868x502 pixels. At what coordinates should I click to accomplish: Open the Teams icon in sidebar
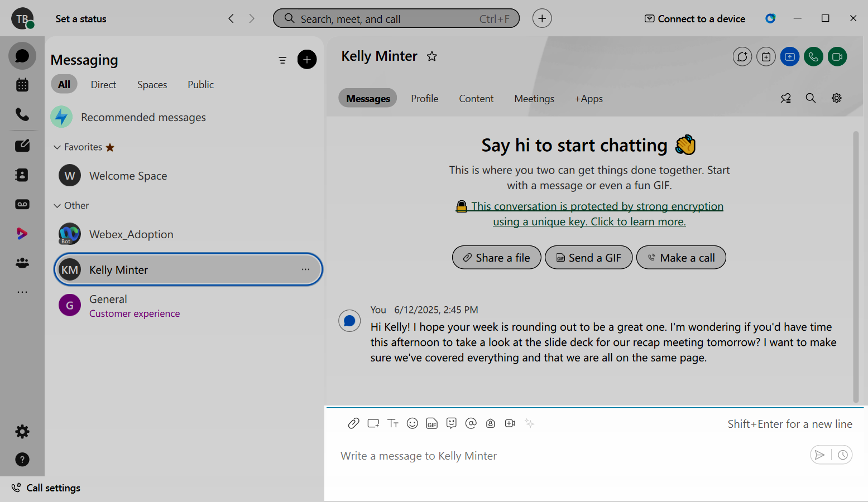[22, 263]
